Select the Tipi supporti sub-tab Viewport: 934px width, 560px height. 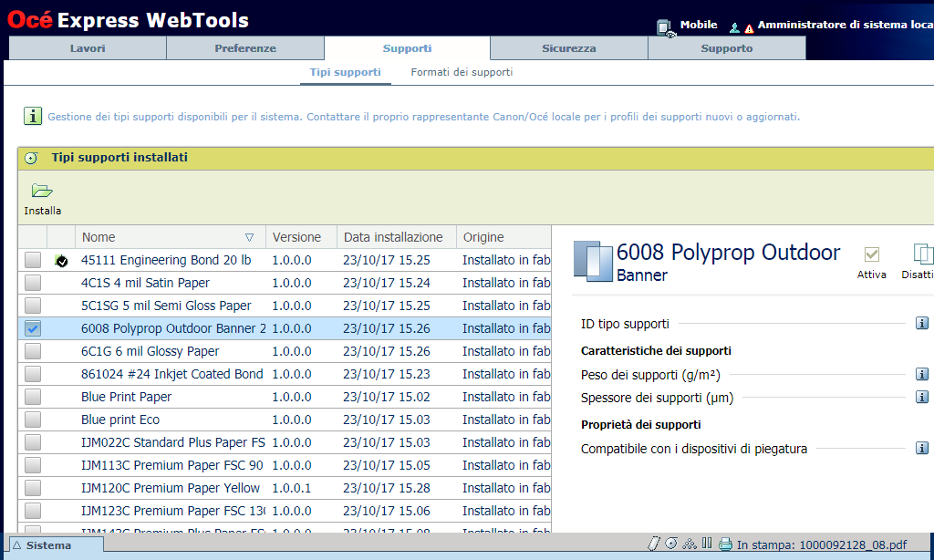tap(346, 72)
